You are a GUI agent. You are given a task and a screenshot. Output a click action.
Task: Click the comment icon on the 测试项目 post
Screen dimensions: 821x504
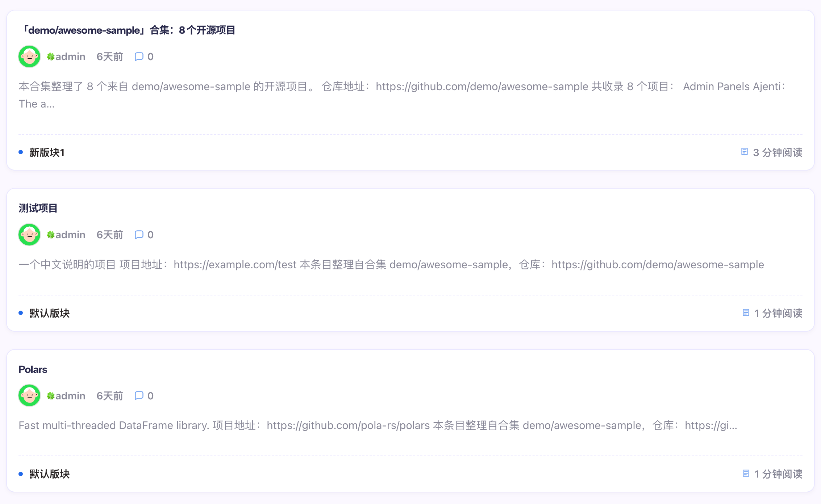tap(139, 235)
